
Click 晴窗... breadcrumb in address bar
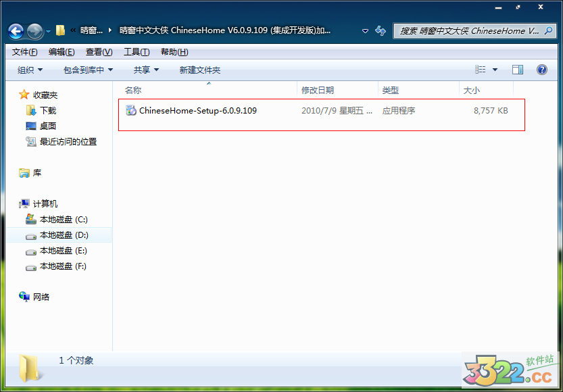[x=91, y=31]
